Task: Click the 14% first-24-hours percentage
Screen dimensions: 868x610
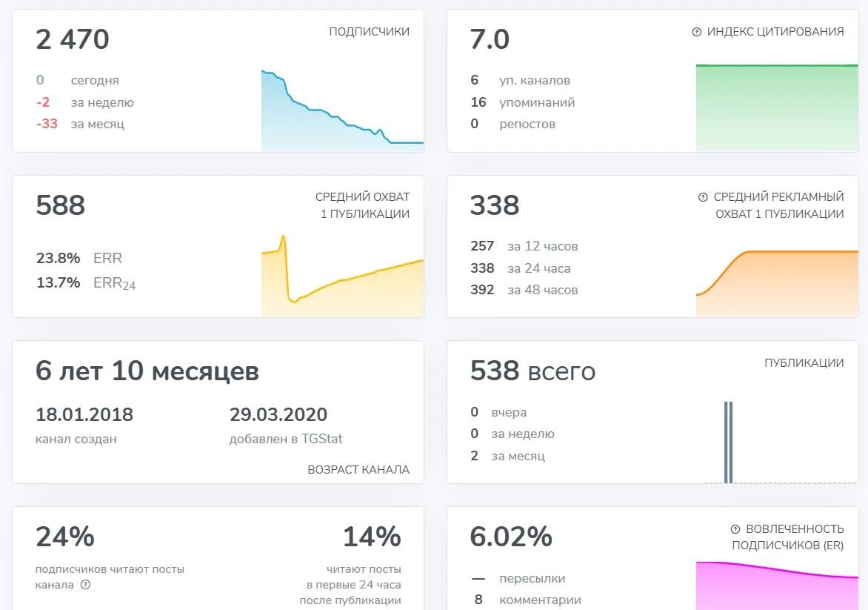Action: coord(372,537)
